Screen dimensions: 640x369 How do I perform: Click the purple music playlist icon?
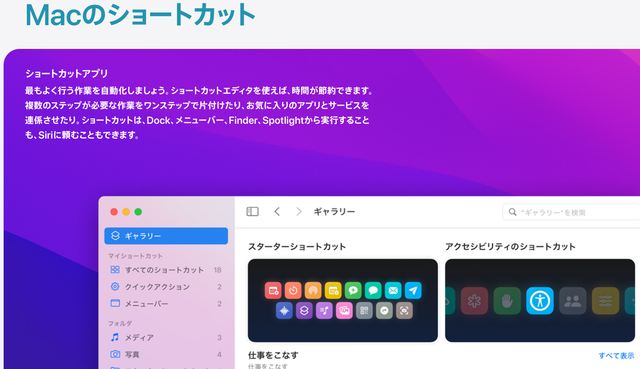click(x=324, y=311)
